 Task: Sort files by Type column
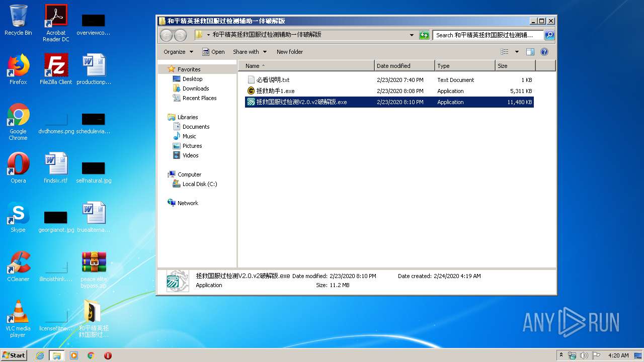465,66
